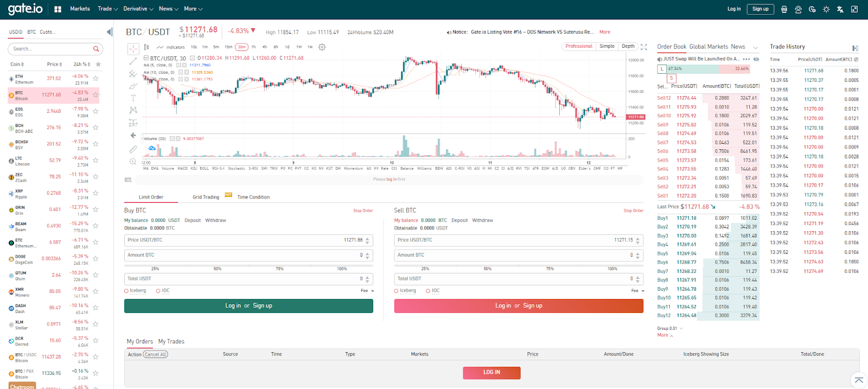Open the Stop Order link in Buy BTC
The image size is (868, 389).
point(363,211)
